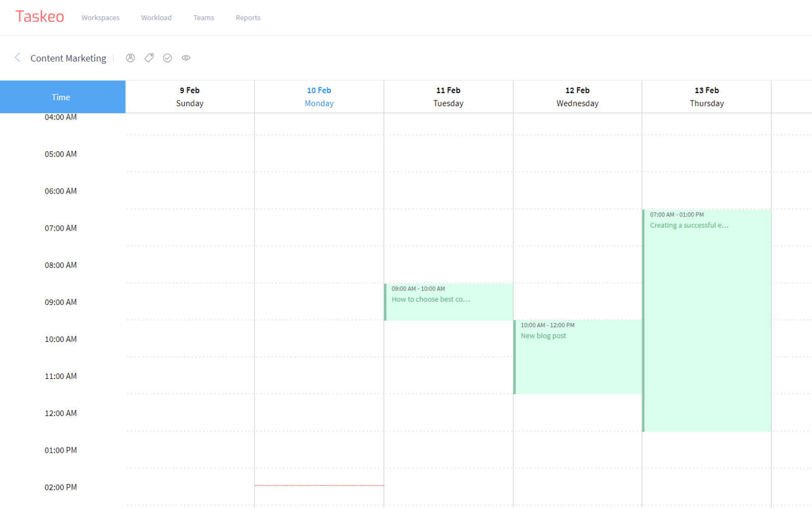Click the empty Wednesday 08:00 AM slot

[578, 265]
